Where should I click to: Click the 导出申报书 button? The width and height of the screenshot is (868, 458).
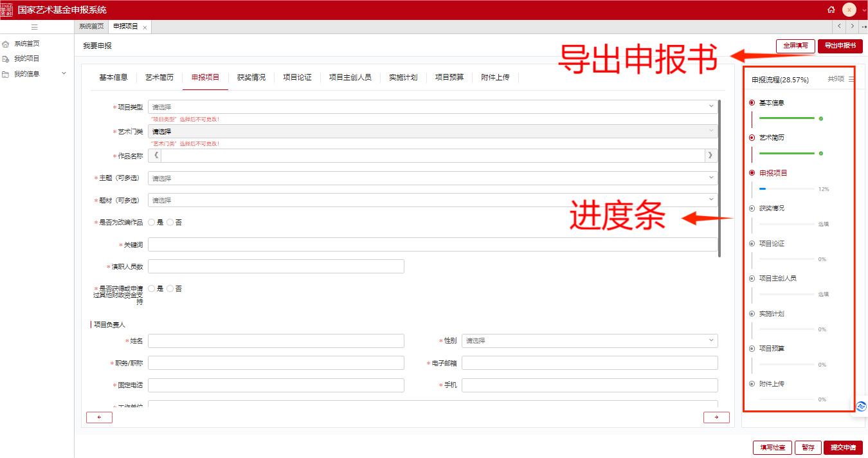pos(840,46)
